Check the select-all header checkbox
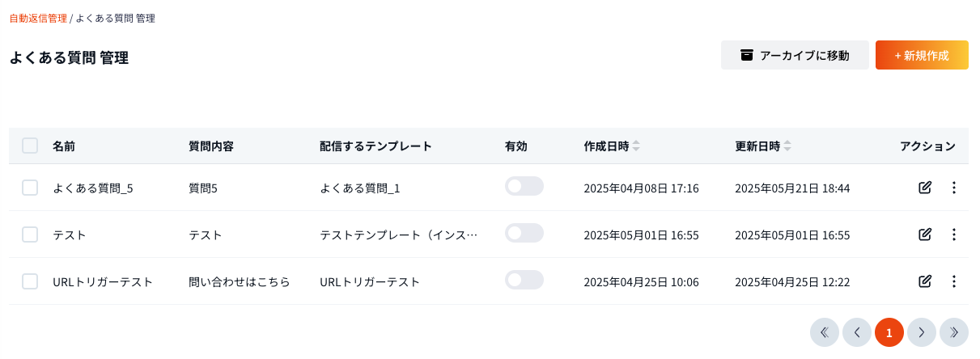Image resolution: width=980 pixels, height=359 pixels. tap(30, 146)
